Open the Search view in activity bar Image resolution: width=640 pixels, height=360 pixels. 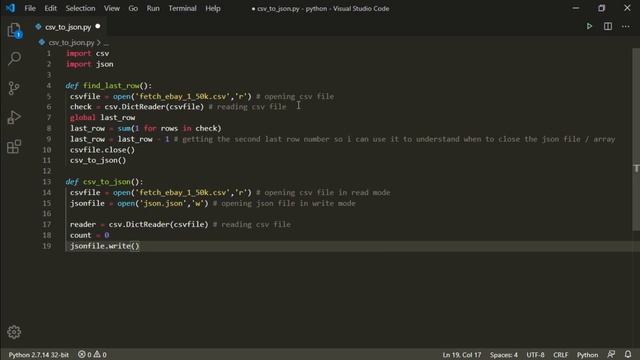tap(14, 58)
